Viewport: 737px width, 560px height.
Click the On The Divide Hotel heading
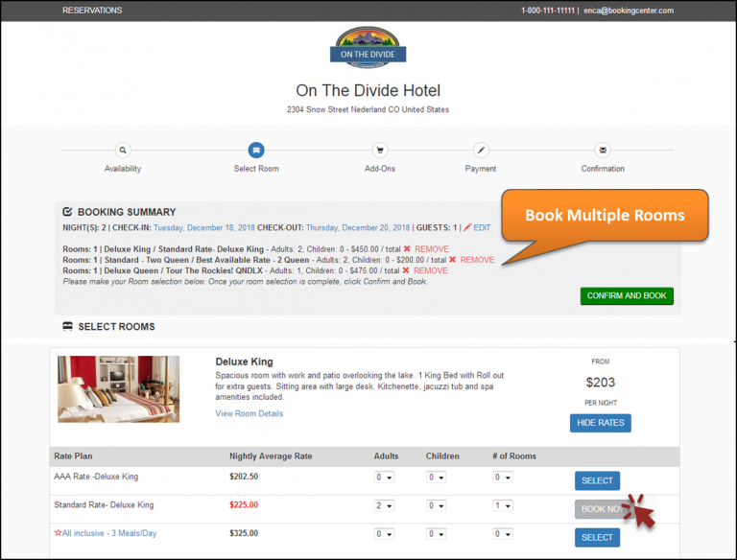click(368, 90)
